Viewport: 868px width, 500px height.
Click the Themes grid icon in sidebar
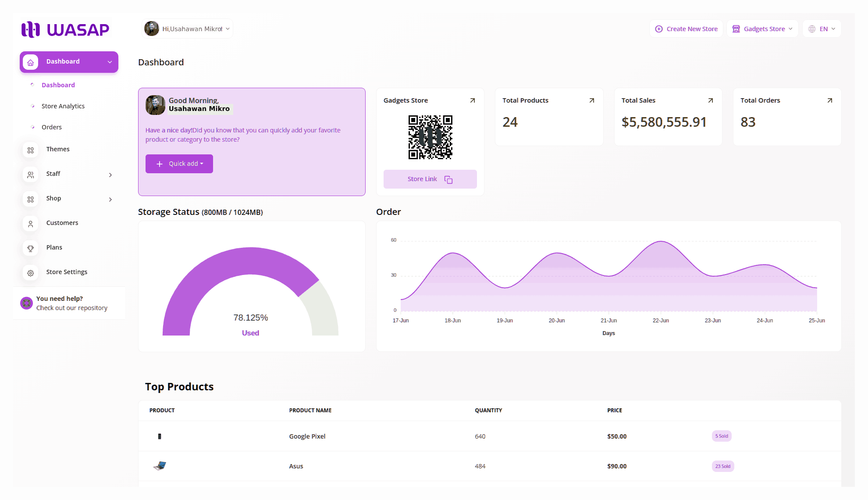coord(30,150)
